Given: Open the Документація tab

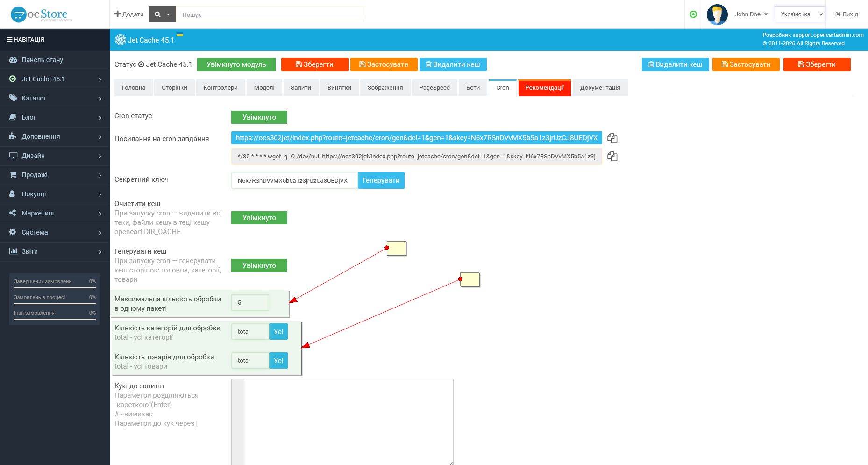Looking at the screenshot, I should pyautogui.click(x=600, y=88).
